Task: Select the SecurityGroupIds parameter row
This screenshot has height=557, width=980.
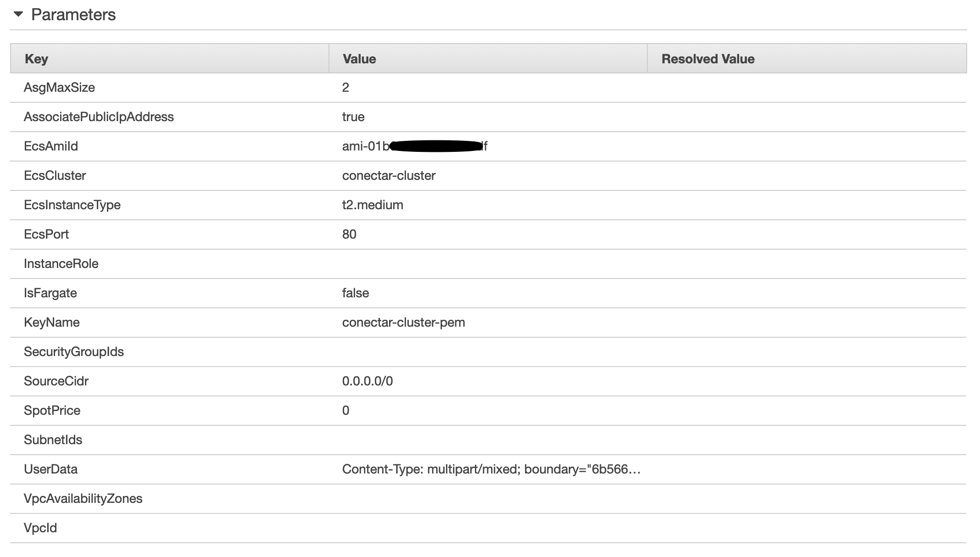Action: tap(74, 351)
